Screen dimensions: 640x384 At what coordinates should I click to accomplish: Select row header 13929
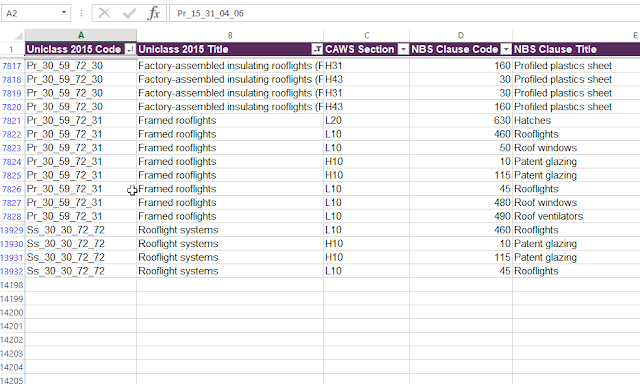pos(12,230)
